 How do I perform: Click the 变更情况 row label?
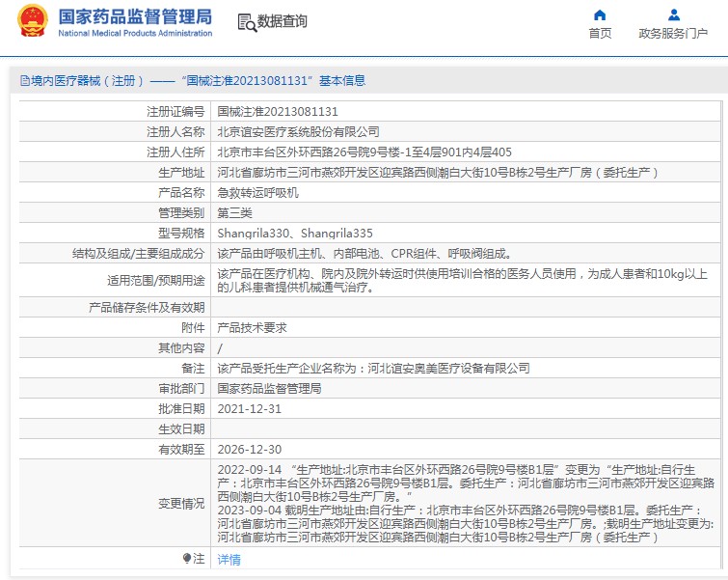click(181, 504)
